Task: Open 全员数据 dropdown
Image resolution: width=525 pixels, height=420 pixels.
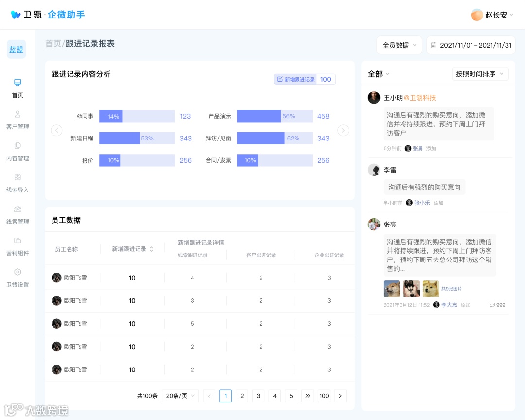Action: tap(400, 45)
